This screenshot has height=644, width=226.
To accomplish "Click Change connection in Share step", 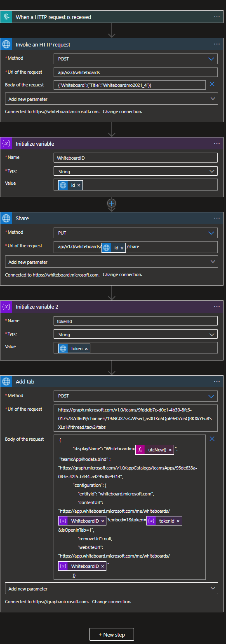I will (122, 274).
